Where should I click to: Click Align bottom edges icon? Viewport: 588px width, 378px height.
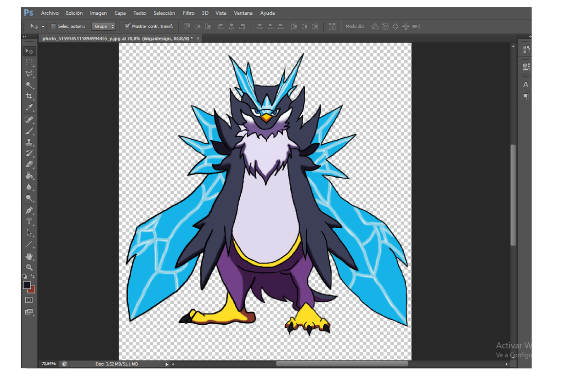click(208, 27)
